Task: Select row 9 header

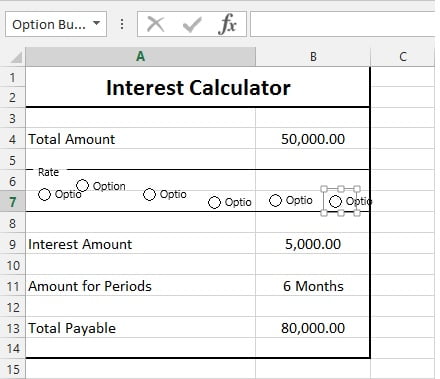Action: tap(13, 244)
